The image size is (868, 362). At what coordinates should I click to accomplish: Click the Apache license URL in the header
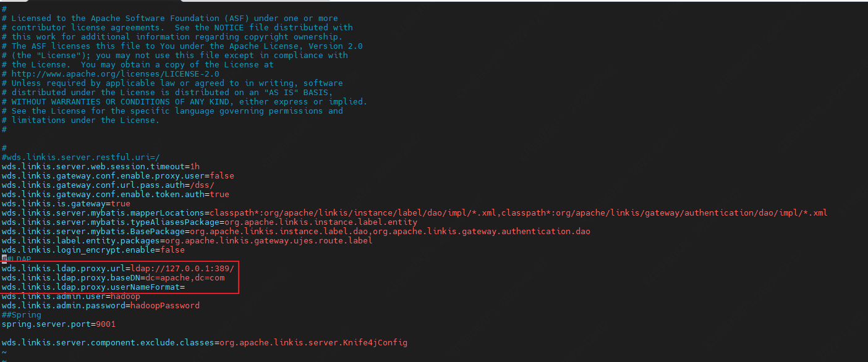pos(115,74)
